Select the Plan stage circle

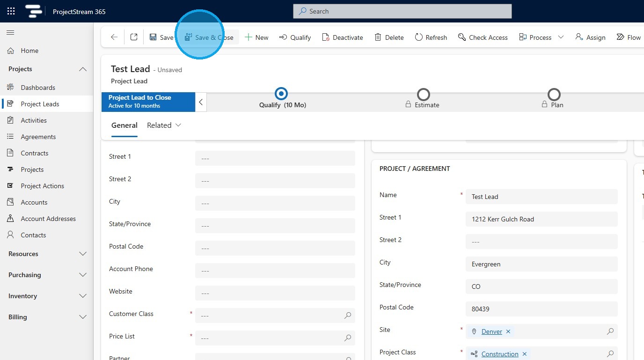click(554, 95)
